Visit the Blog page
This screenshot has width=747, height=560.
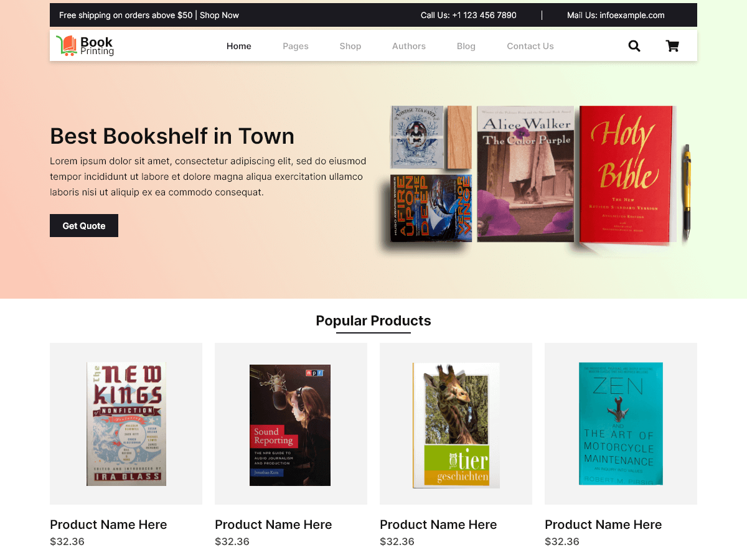tap(466, 45)
